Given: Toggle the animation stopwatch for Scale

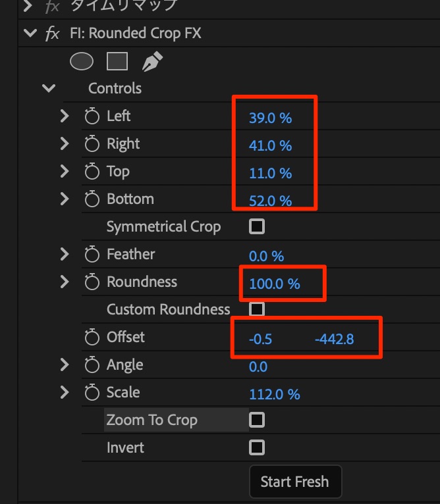Looking at the screenshot, I should (92, 393).
